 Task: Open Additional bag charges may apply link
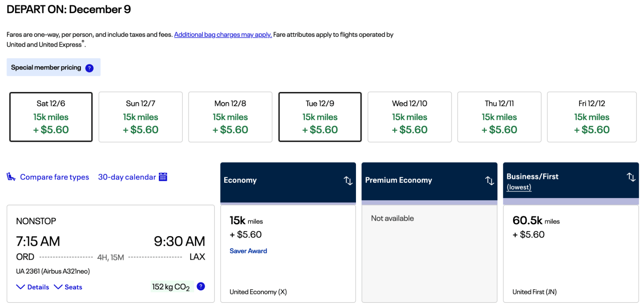(x=223, y=34)
